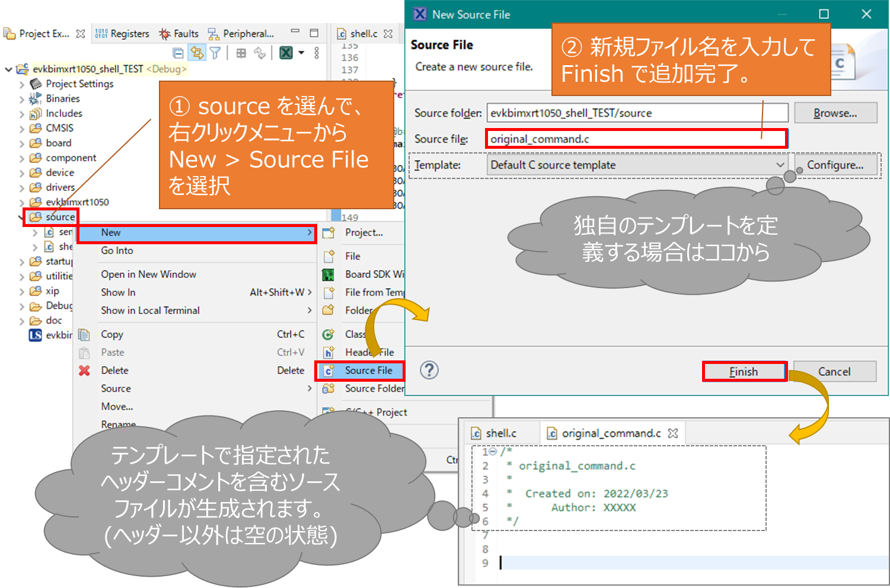Image resolution: width=890 pixels, height=588 pixels.
Task: Click the red X Delete icon in context menu
Action: pyautogui.click(x=85, y=370)
